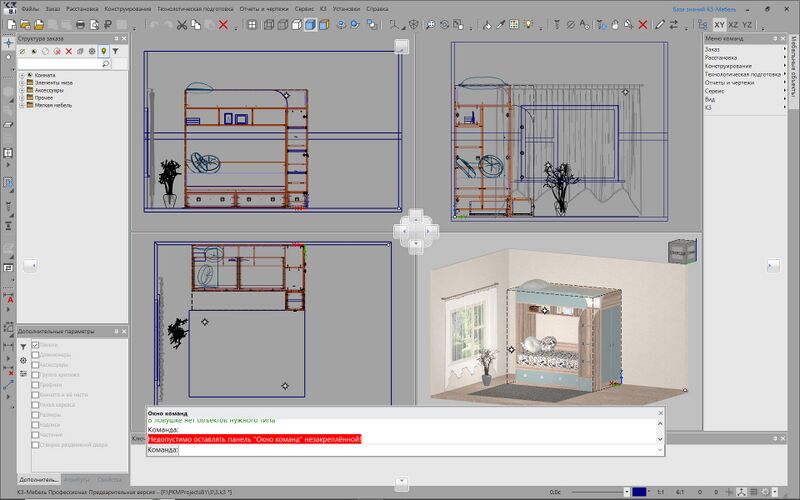This screenshot has height=500, width=800.
Task: Expand the Элементы низа tree node
Action: click(22, 83)
